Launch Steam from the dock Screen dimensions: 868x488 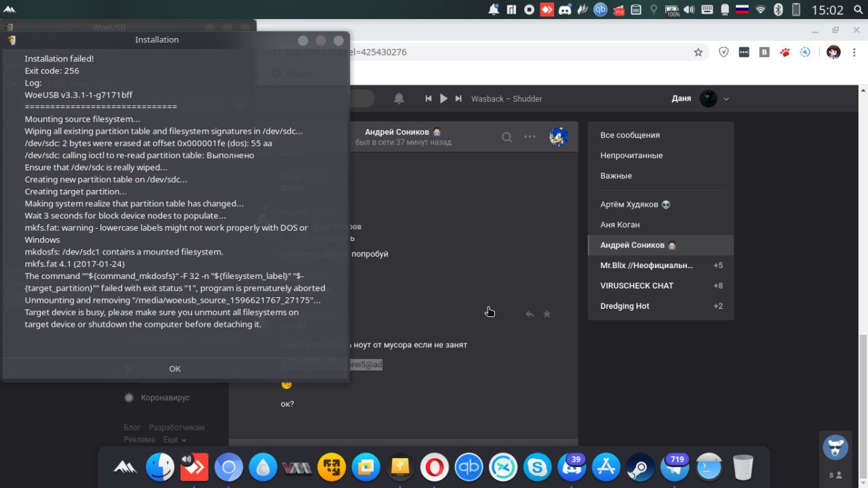(x=640, y=467)
